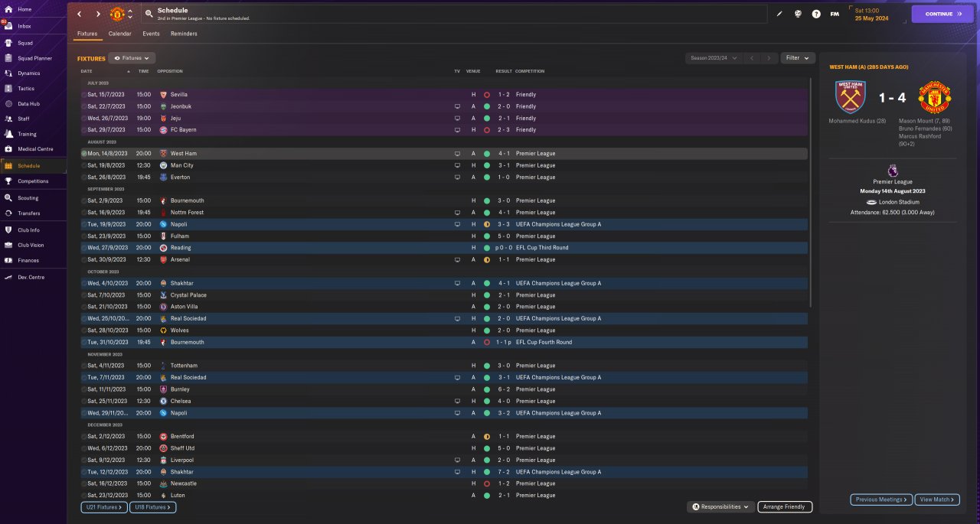Select the Napoli 19/9/2023 row marker circle
The width and height of the screenshot is (980, 524).
(84, 224)
